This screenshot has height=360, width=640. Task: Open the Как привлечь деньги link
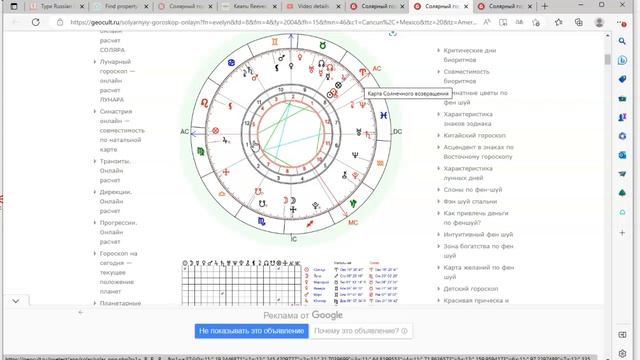[x=476, y=218]
